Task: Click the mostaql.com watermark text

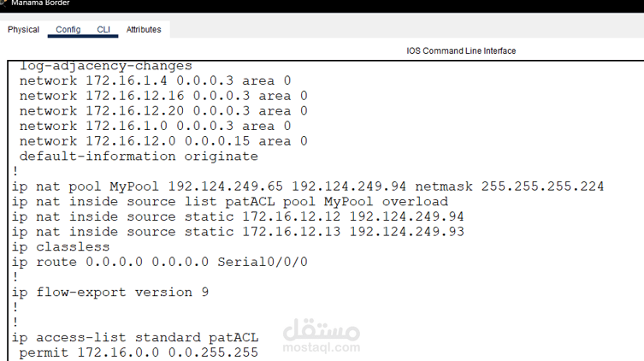Action: click(x=322, y=347)
